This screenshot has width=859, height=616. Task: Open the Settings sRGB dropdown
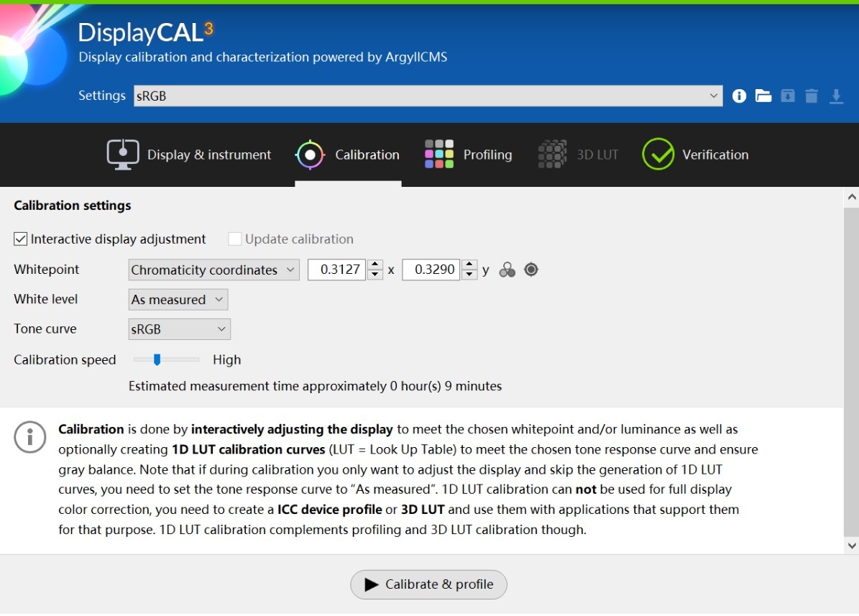coord(428,96)
